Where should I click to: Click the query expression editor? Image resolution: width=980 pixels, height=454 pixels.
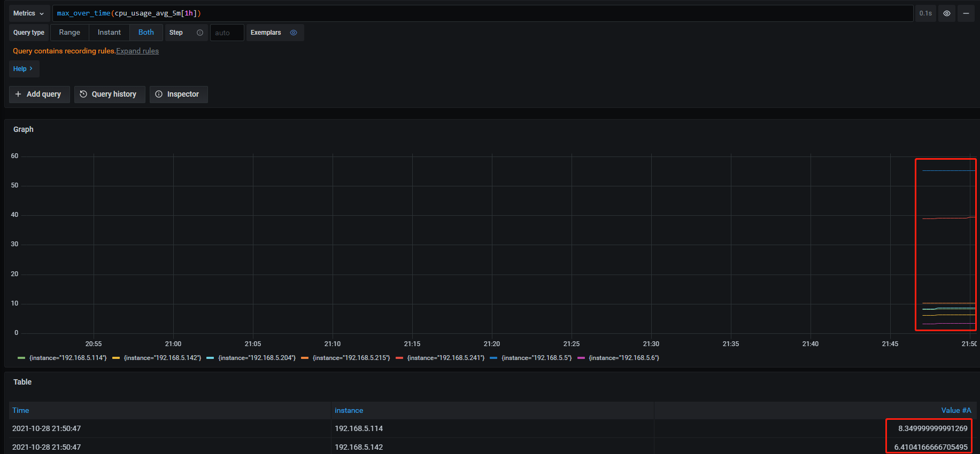point(481,13)
